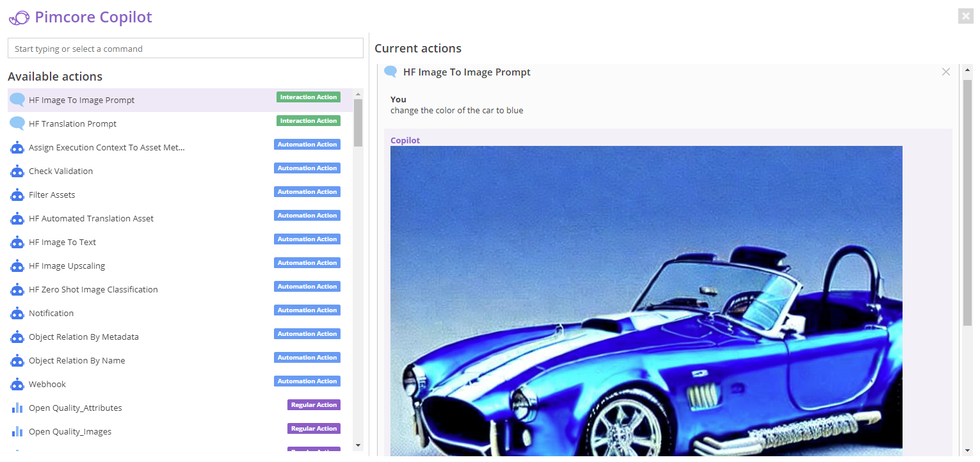Click the chart icon next to Open Quality_Images
The image size is (980, 462).
tap(17, 431)
